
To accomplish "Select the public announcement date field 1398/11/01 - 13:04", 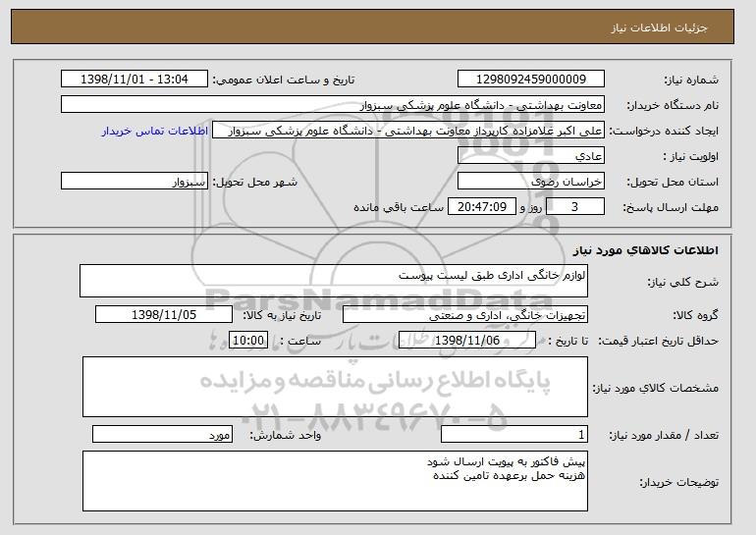I will coord(135,80).
